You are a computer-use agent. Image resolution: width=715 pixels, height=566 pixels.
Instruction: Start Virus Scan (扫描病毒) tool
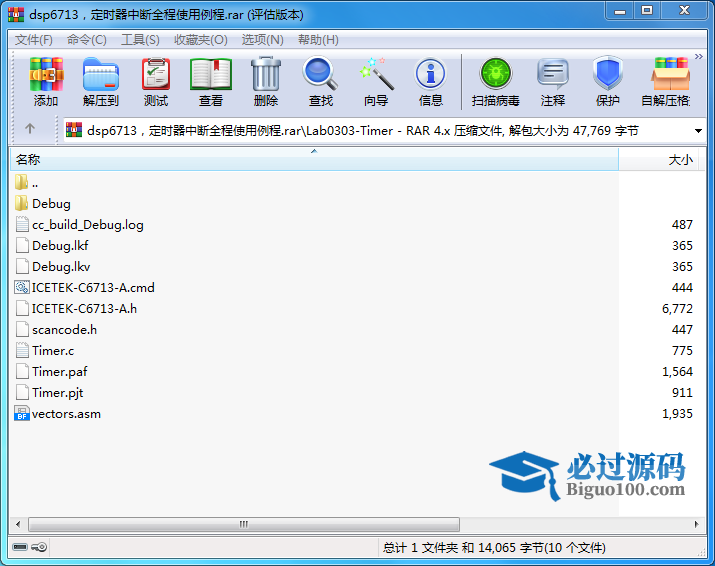(x=495, y=81)
